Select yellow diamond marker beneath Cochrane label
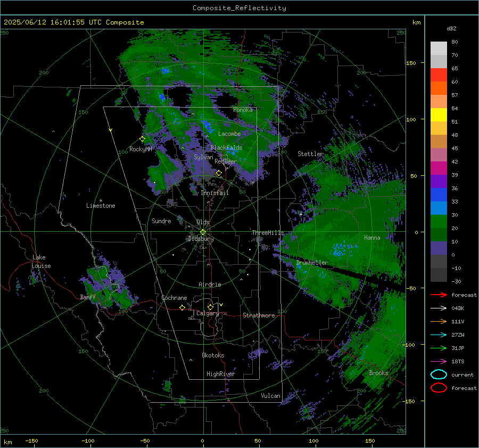 click(182, 307)
